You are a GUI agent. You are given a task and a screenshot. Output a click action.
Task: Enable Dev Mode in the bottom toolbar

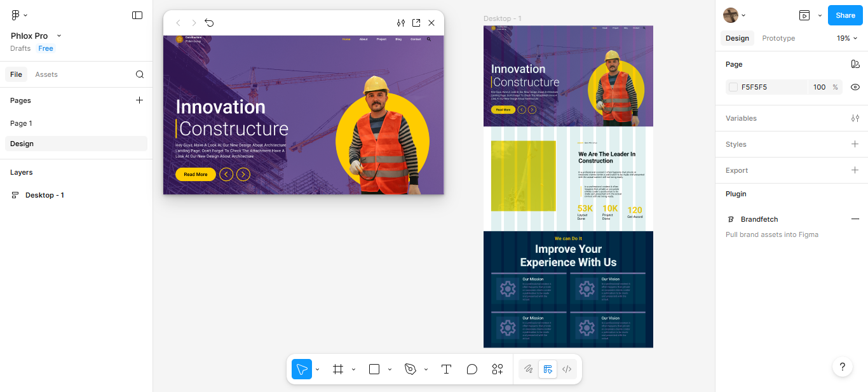pyautogui.click(x=566, y=369)
